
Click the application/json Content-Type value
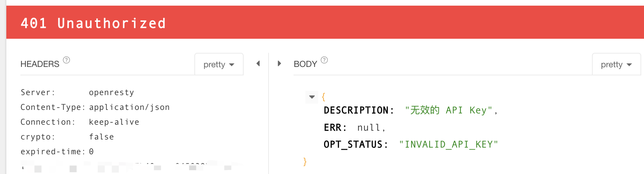(129, 107)
